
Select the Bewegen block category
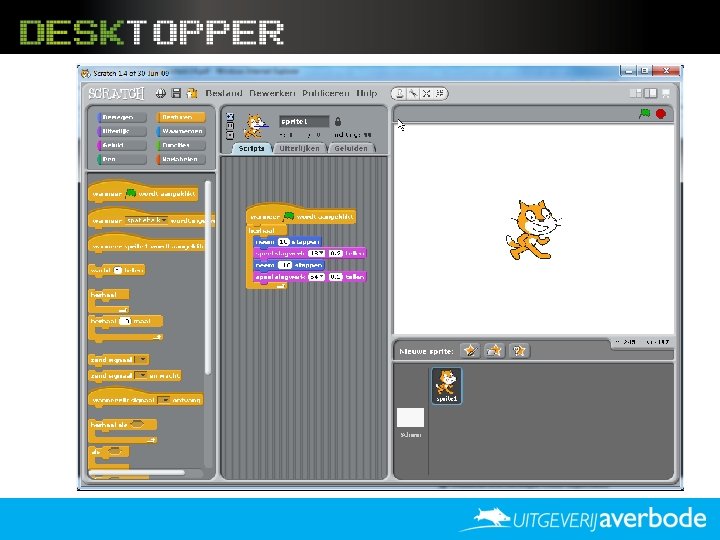122,118
